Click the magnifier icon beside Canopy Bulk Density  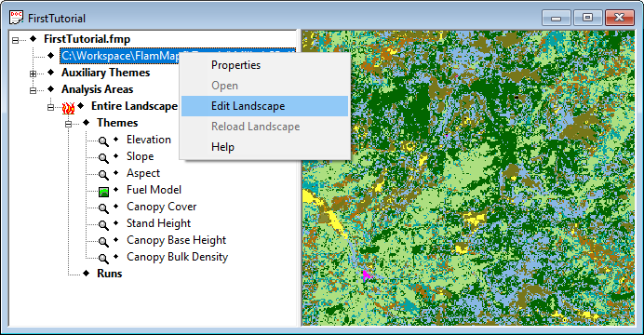coord(103,259)
